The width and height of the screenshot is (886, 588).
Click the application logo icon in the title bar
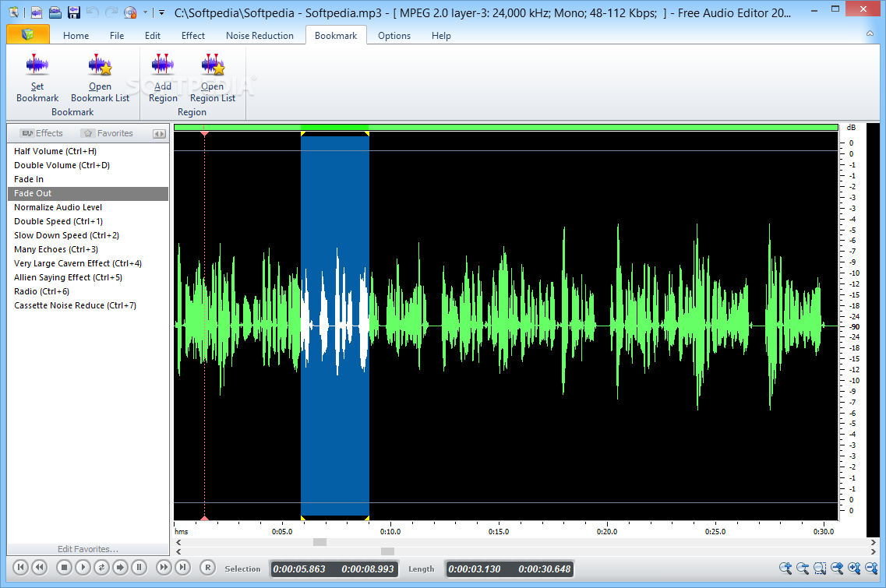coord(13,12)
